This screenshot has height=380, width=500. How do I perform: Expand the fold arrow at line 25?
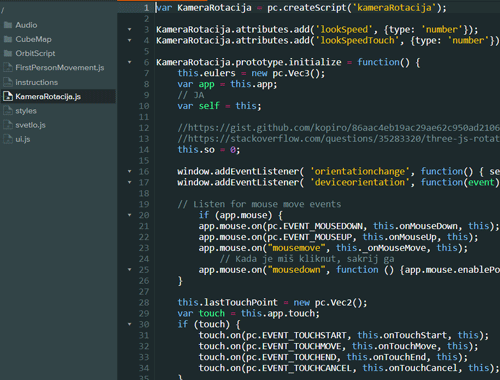pyautogui.click(x=130, y=270)
